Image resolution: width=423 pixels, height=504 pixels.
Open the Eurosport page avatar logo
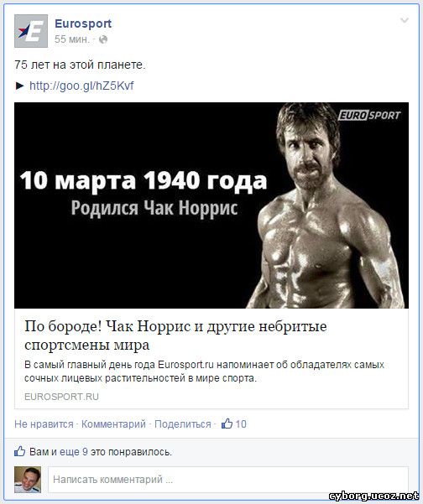point(31,31)
